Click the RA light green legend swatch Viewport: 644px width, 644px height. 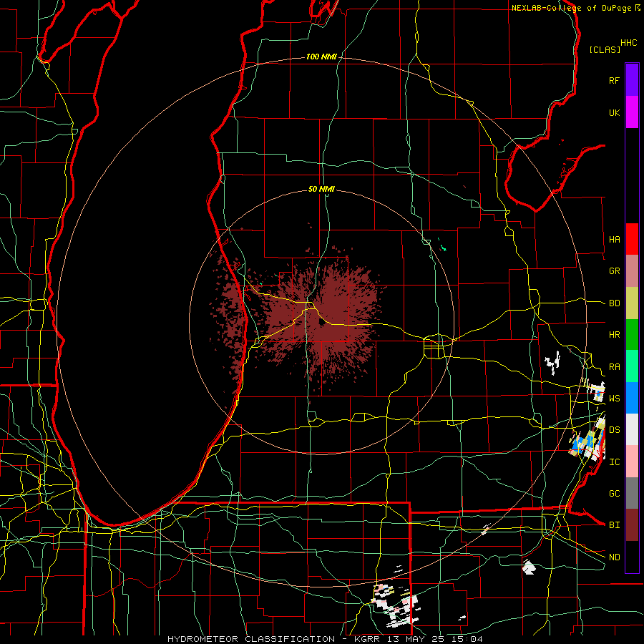click(632, 366)
